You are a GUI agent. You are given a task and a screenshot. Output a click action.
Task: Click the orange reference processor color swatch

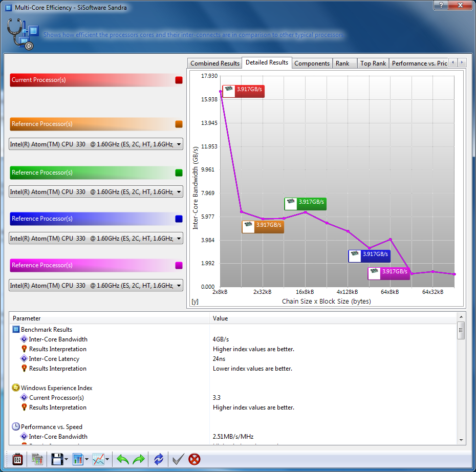click(179, 124)
